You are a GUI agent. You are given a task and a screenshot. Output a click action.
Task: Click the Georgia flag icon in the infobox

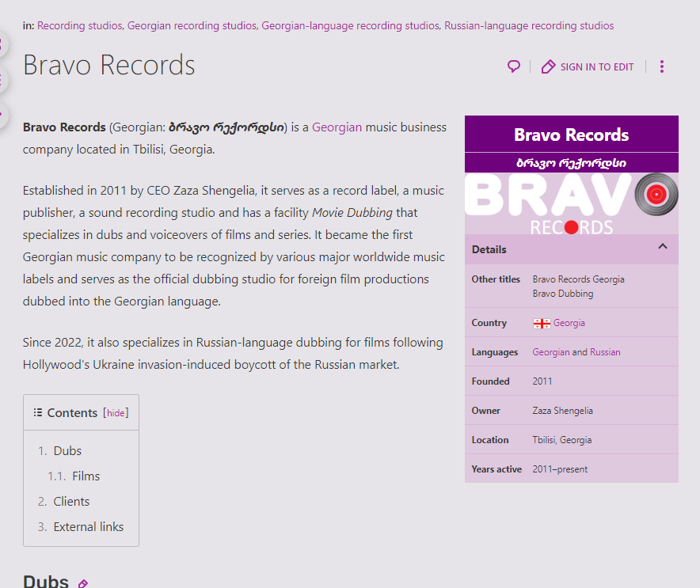(x=542, y=323)
